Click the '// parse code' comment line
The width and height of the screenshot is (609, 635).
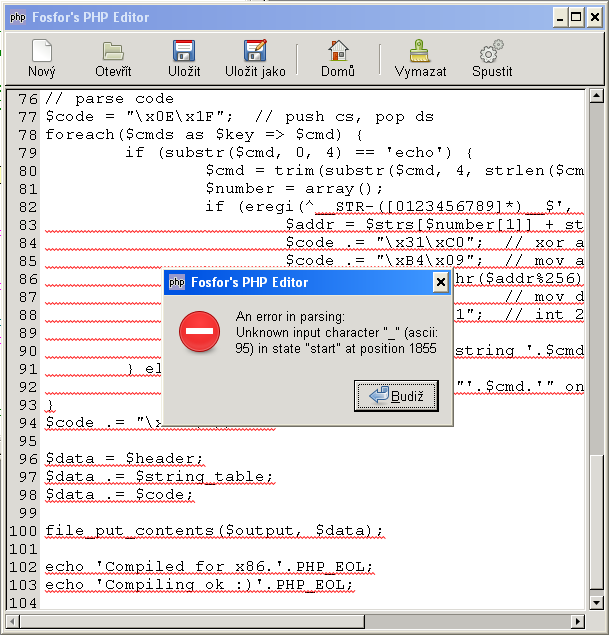pyautogui.click(x=109, y=99)
